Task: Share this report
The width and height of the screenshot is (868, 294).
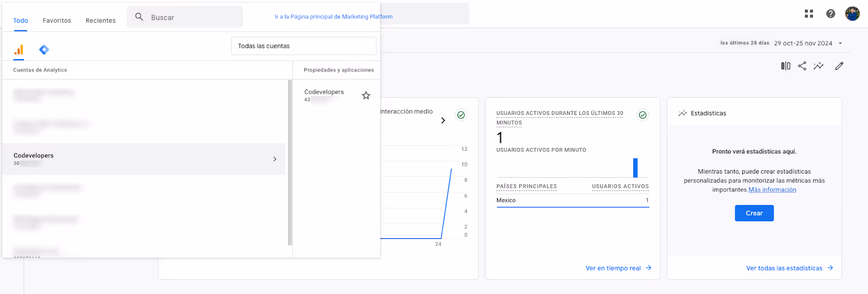Action: (x=802, y=66)
